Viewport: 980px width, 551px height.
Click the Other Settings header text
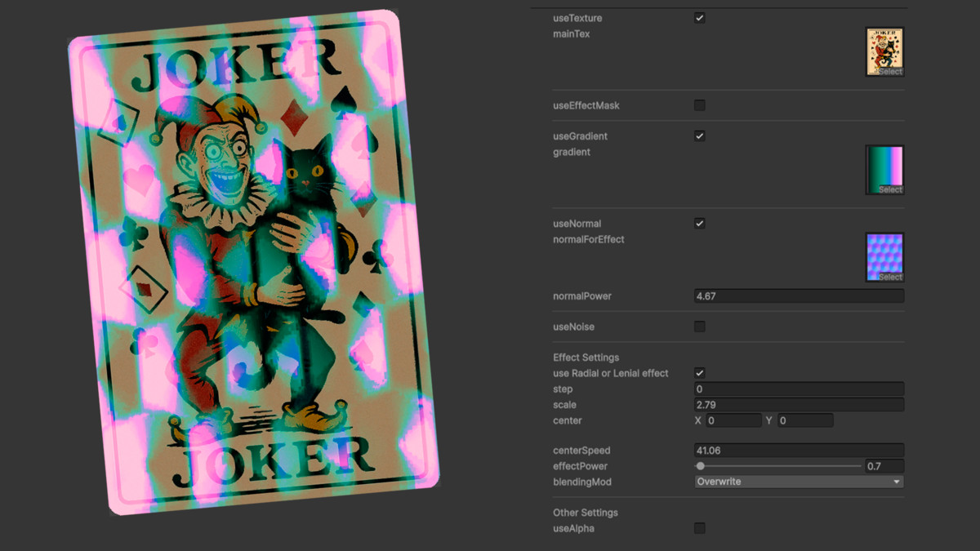(585, 513)
